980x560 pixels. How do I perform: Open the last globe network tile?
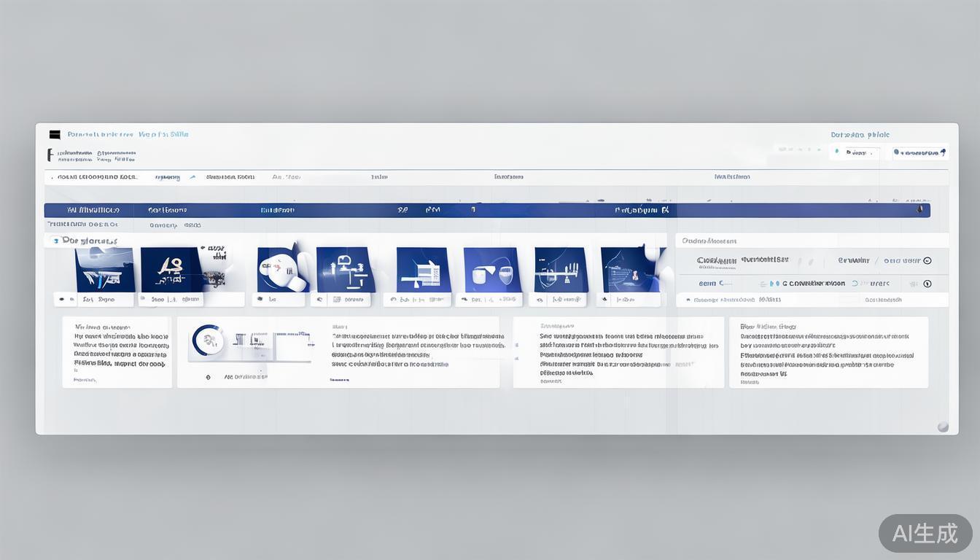630,269
